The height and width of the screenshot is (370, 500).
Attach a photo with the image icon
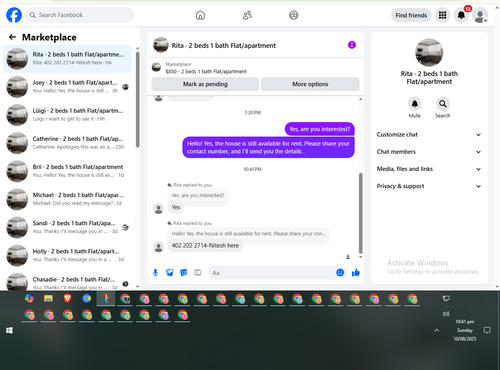coord(170,273)
